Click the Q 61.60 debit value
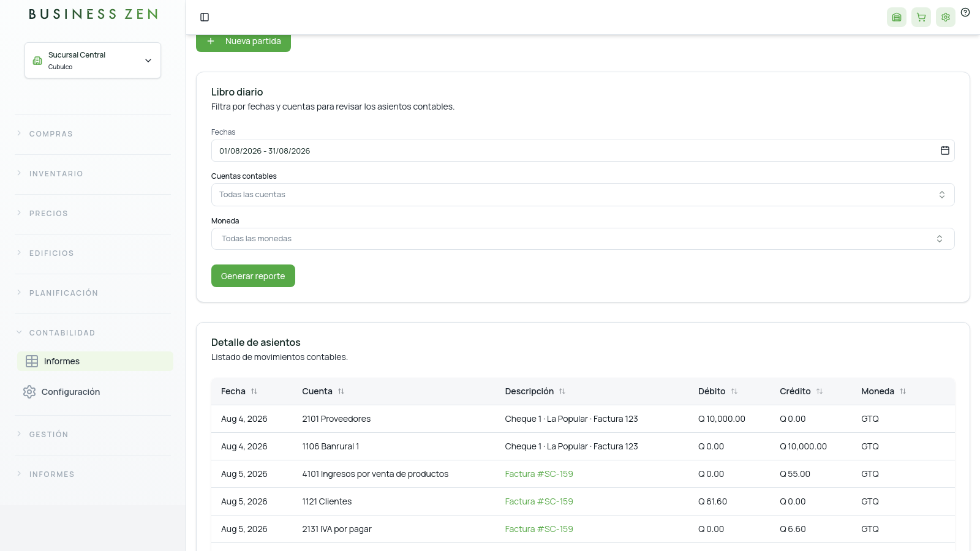980x551 pixels. pyautogui.click(x=712, y=501)
